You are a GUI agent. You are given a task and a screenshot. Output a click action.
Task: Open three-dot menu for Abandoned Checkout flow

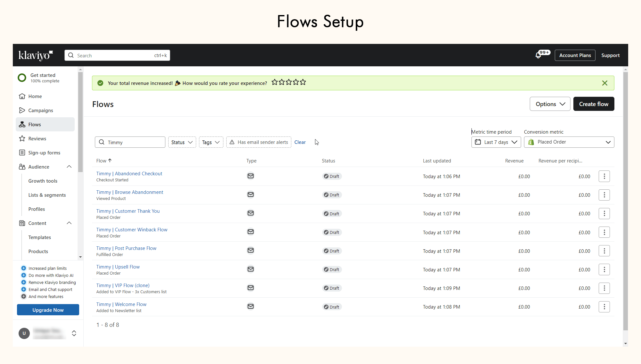[x=604, y=176]
